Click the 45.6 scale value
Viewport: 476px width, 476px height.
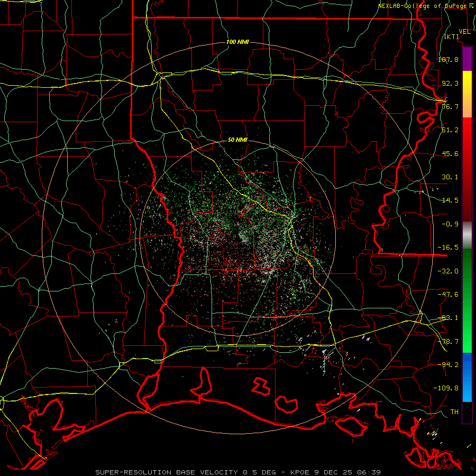pos(450,153)
